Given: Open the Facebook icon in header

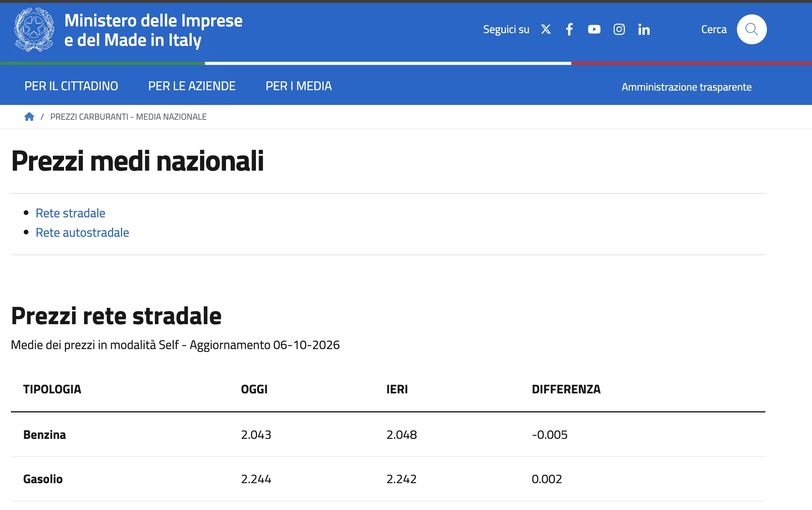Looking at the screenshot, I should tap(569, 29).
